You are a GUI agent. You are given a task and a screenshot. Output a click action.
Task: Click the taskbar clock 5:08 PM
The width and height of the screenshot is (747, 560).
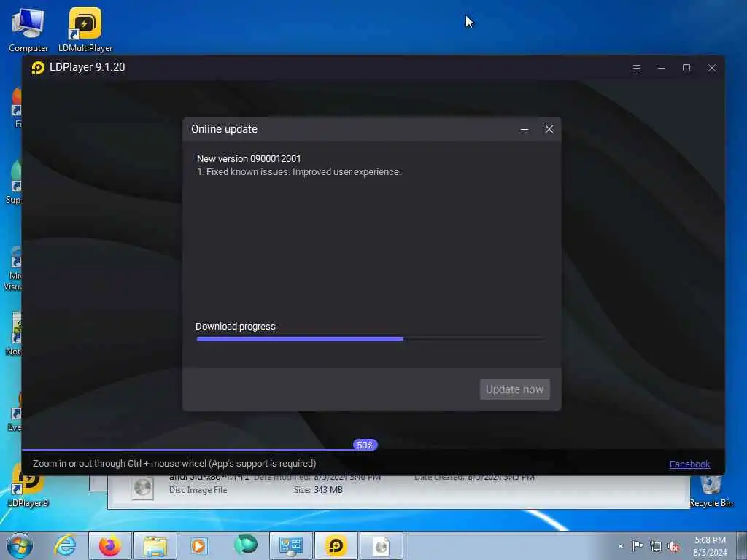click(710, 545)
